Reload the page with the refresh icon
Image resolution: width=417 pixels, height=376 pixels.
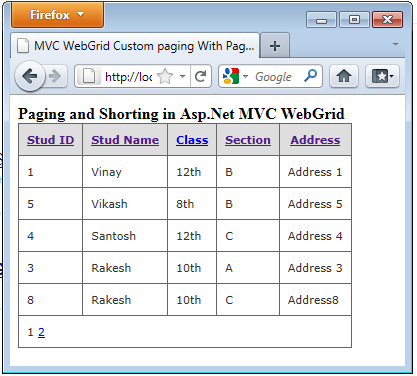200,76
